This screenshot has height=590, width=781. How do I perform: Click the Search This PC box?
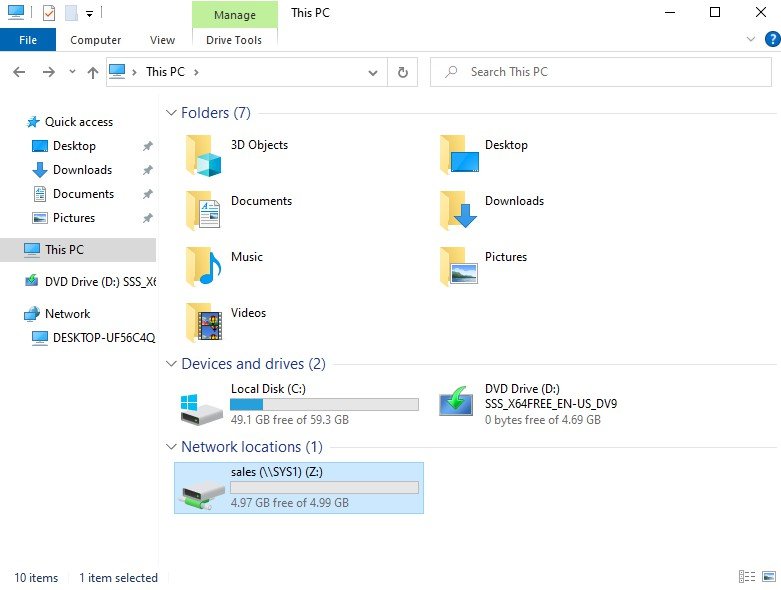[601, 72]
